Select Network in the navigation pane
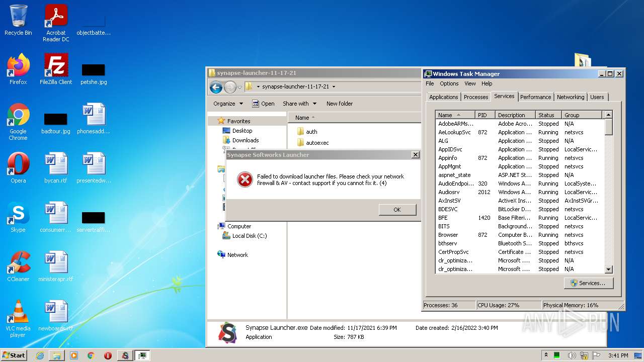Image resolution: width=644 pixels, height=362 pixels. pyautogui.click(x=237, y=255)
